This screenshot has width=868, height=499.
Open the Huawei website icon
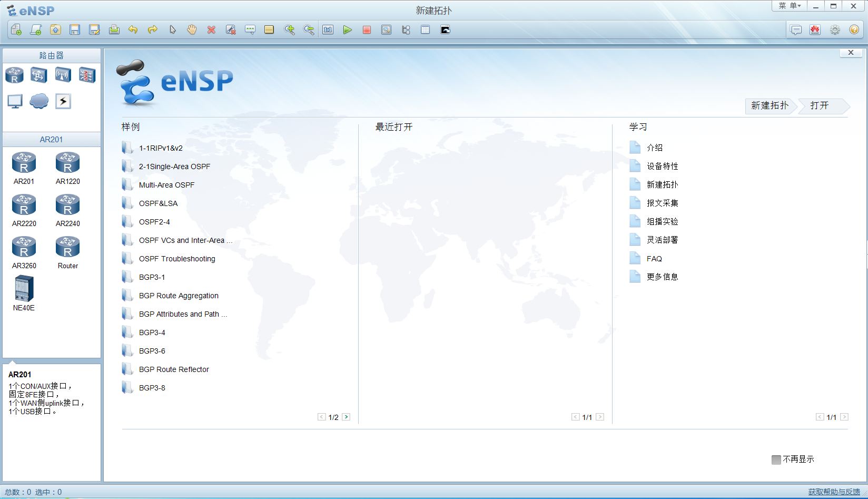[815, 30]
